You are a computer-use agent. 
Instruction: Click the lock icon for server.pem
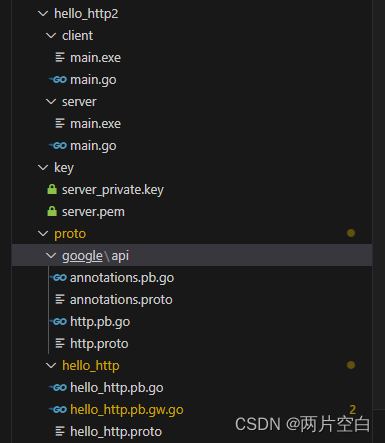(x=52, y=211)
